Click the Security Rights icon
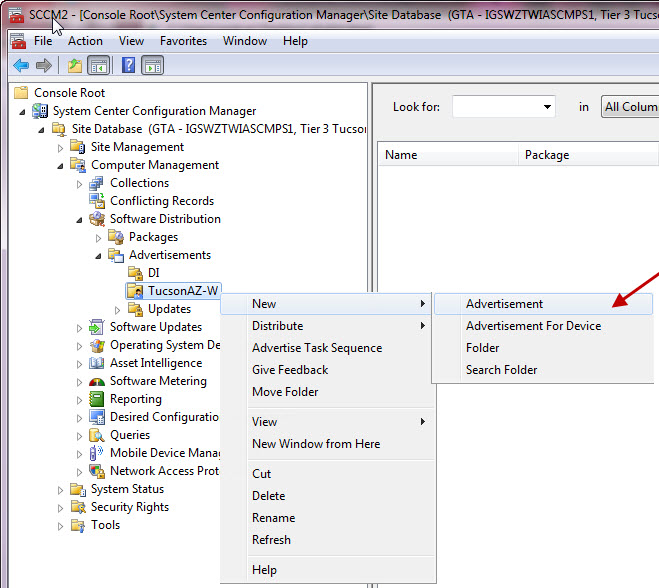The image size is (659, 588). [78, 507]
